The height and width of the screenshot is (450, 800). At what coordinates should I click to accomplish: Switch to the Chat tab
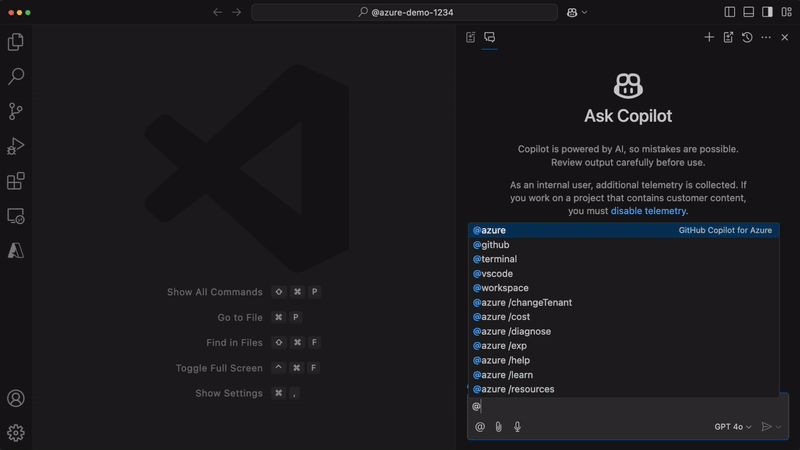[489, 37]
